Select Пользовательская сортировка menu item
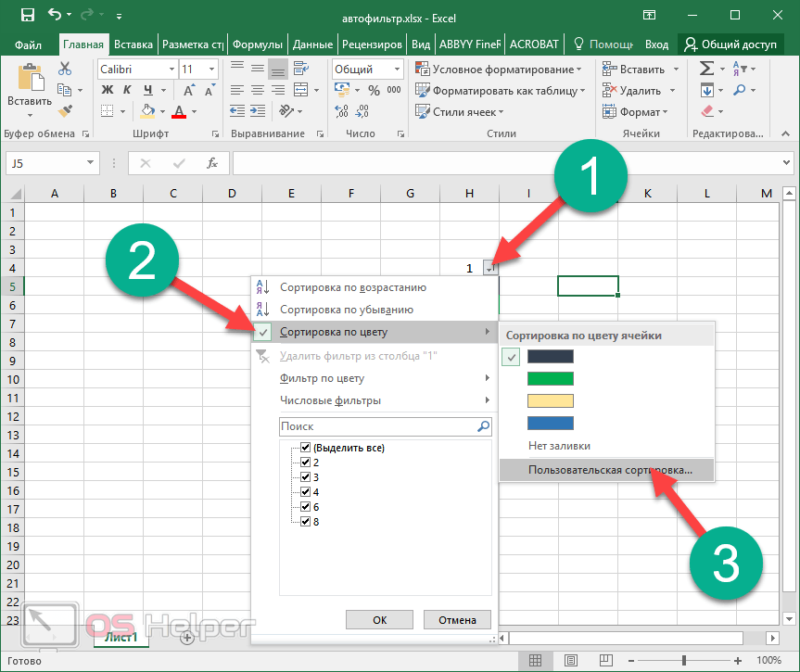This screenshot has height=672, width=800. coord(610,470)
